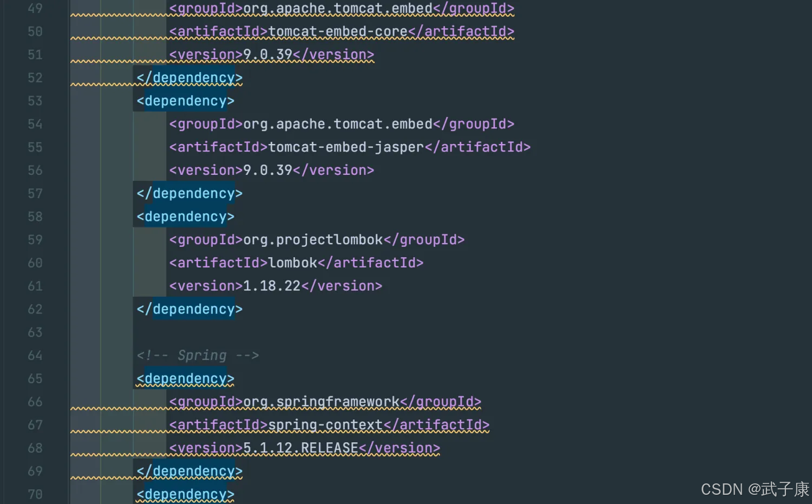Click line number 50 in gutter
The width and height of the screenshot is (812, 504).
pyautogui.click(x=35, y=31)
